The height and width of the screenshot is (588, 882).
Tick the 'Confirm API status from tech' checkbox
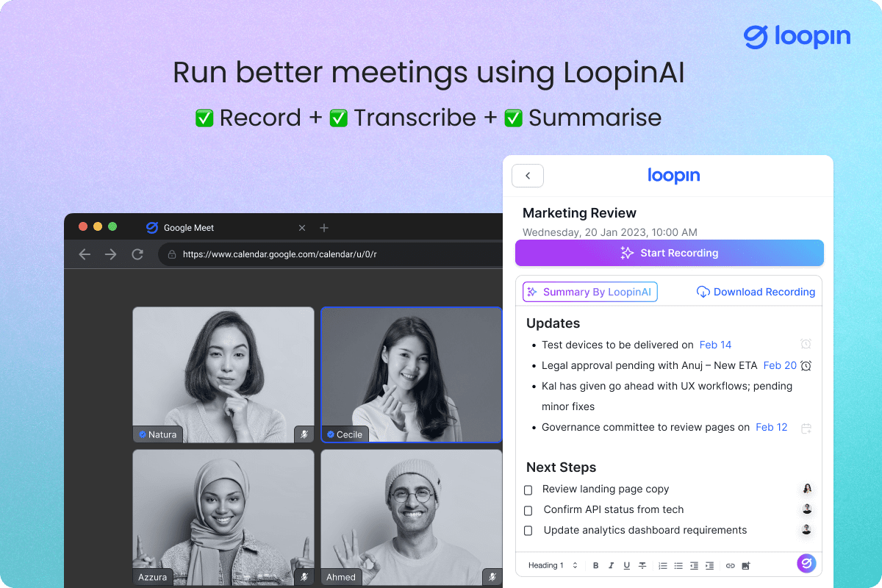tap(528, 510)
